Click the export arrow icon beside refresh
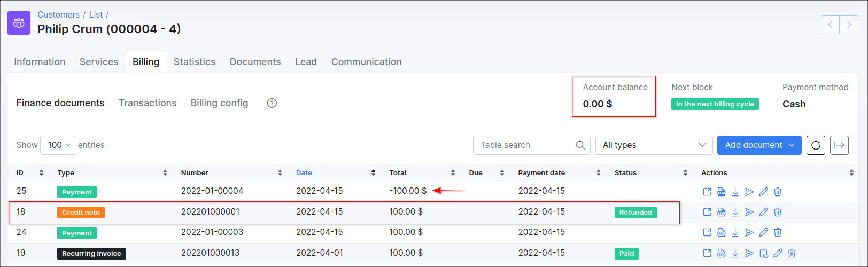Viewport: 868px width, 267px height. click(x=839, y=145)
